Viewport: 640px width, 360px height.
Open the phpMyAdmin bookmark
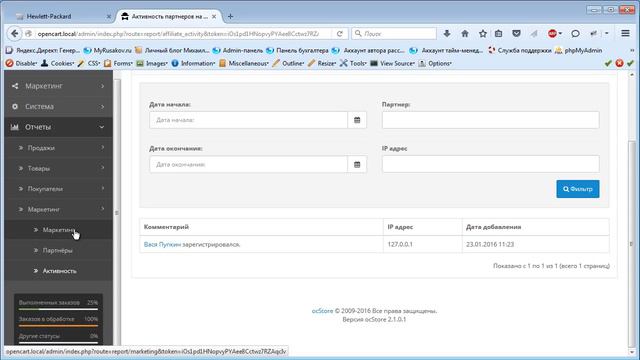(x=578, y=50)
